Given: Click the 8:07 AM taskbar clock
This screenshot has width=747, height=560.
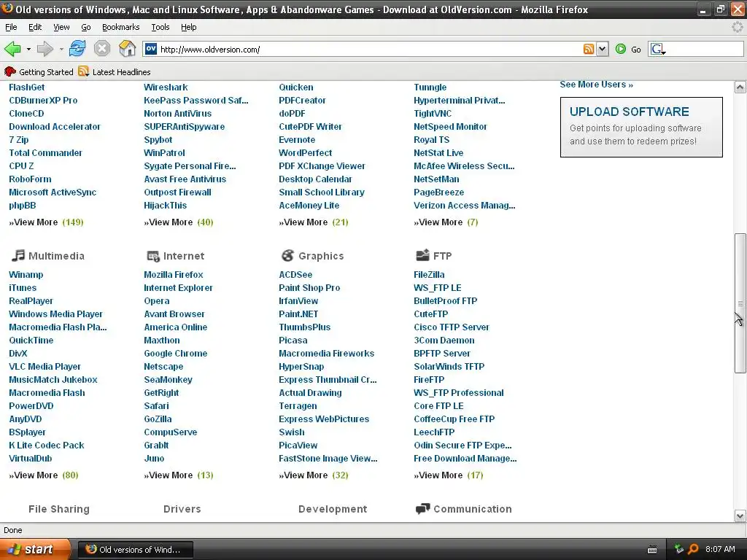Looking at the screenshot, I should click(720, 550).
